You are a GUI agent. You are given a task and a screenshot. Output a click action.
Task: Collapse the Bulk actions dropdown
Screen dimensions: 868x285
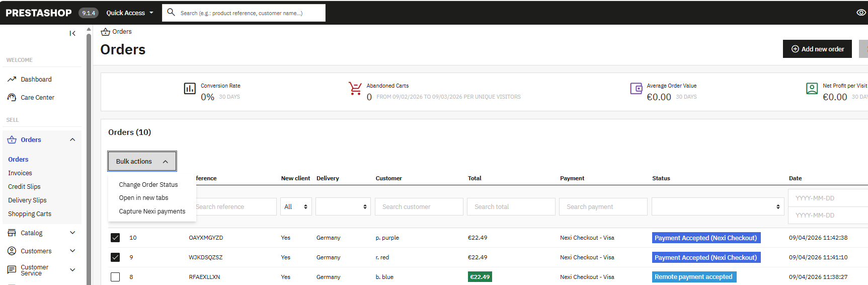coord(142,161)
